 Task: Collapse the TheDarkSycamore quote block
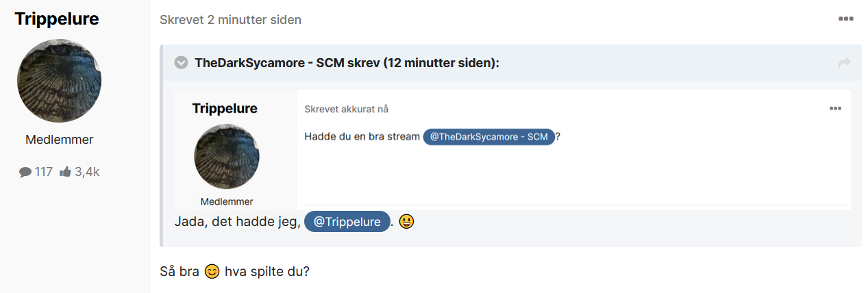coord(182,63)
